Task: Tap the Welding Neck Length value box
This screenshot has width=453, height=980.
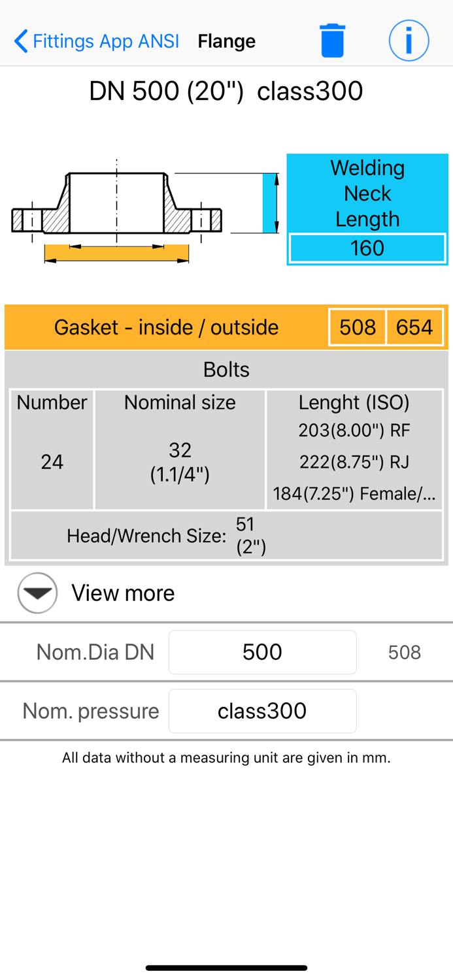Action: pos(367,248)
